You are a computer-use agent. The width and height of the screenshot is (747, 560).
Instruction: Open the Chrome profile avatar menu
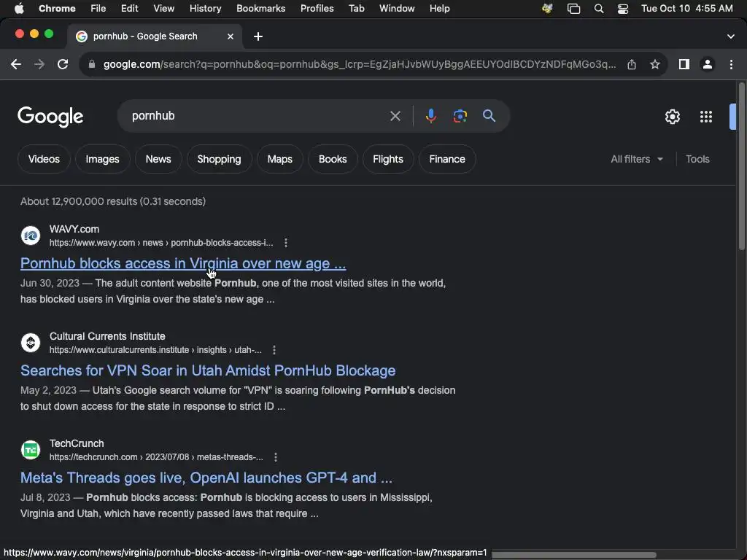(708, 64)
